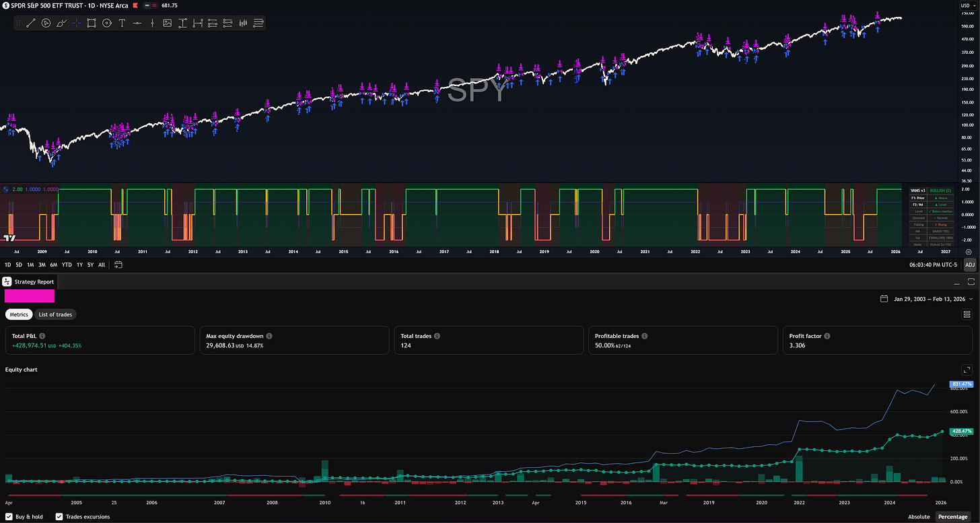Toggle the ADJ adjusted data button
Image resolution: width=980 pixels, height=523 pixels.
tap(970, 265)
